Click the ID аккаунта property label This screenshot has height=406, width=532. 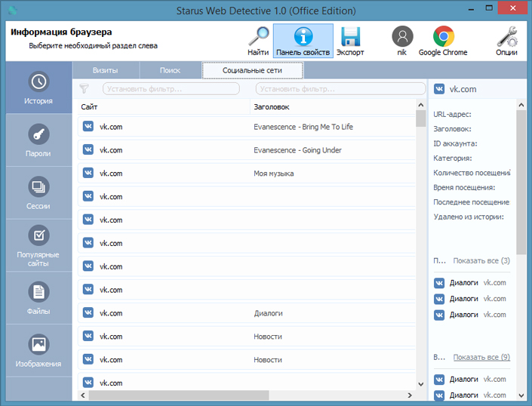tap(455, 143)
